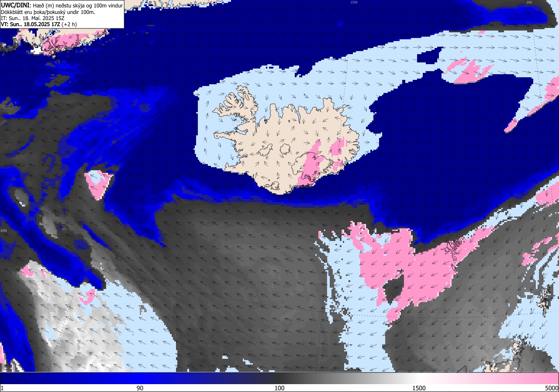Click the '15W' longitude label
Viewport: 559px width, 392px height.
pyautogui.click(x=354, y=2)
